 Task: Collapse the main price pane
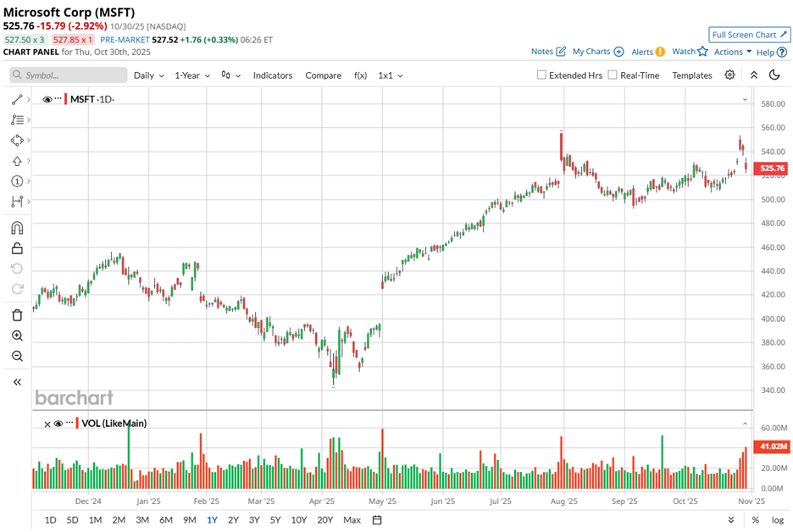[745, 99]
